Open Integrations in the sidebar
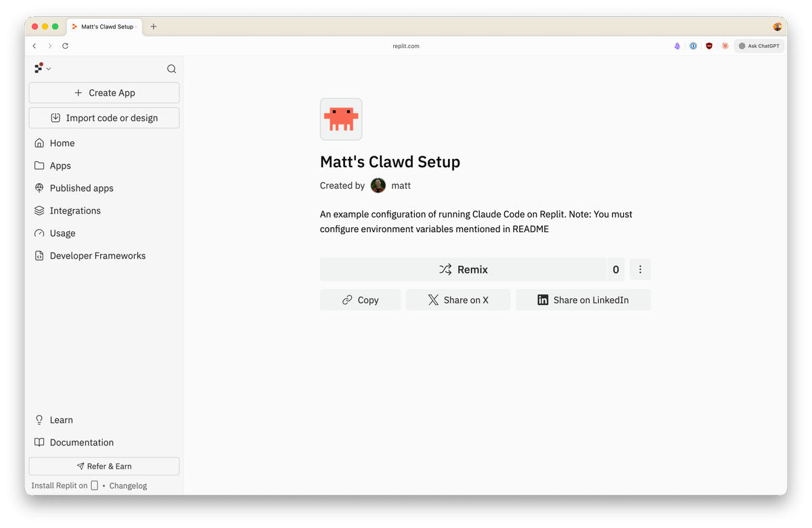812x528 pixels. [104, 211]
